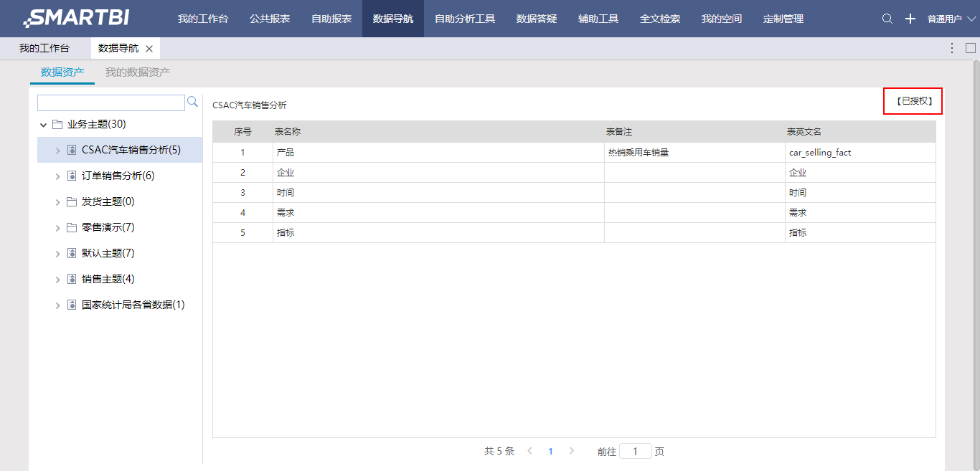Open 自助报表 menu
Image resolution: width=980 pixels, height=471 pixels.
pos(331,19)
